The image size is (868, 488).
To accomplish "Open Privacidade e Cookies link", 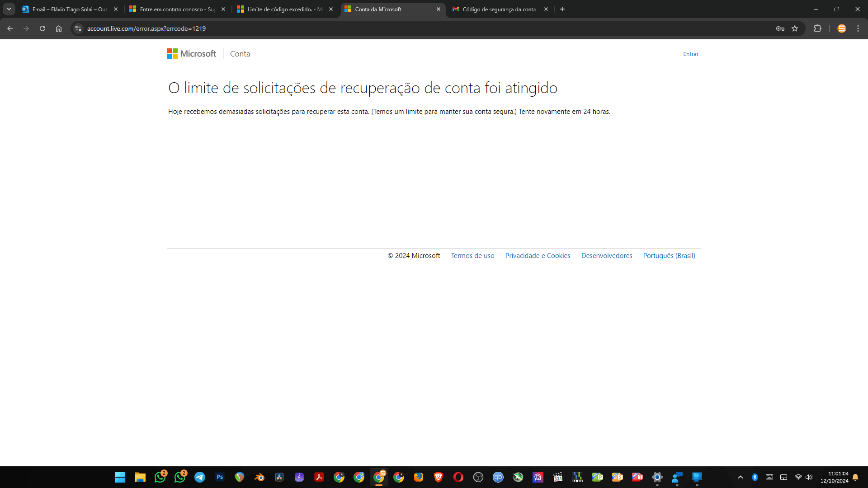I will [x=538, y=256].
